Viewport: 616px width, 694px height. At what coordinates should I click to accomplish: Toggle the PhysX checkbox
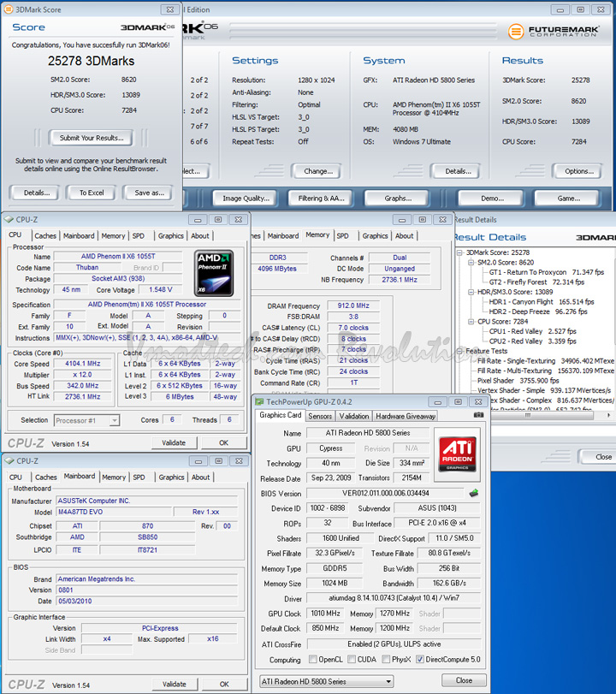386,659
